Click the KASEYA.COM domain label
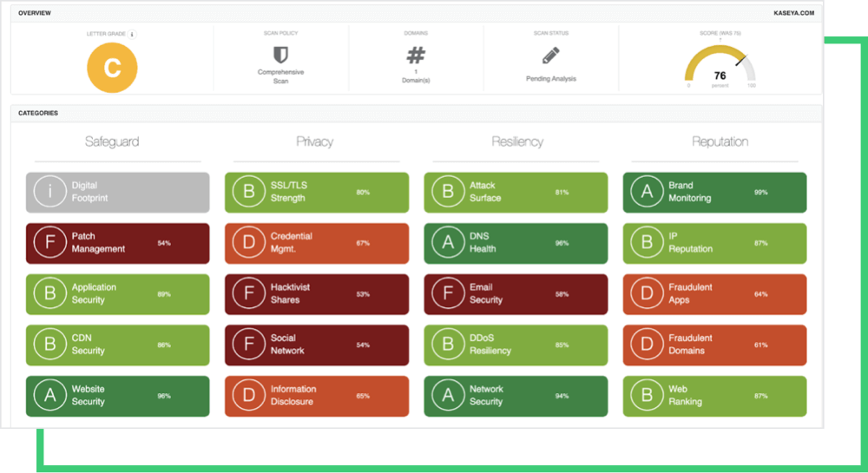Screen dimensions: 868x473 coord(794,13)
